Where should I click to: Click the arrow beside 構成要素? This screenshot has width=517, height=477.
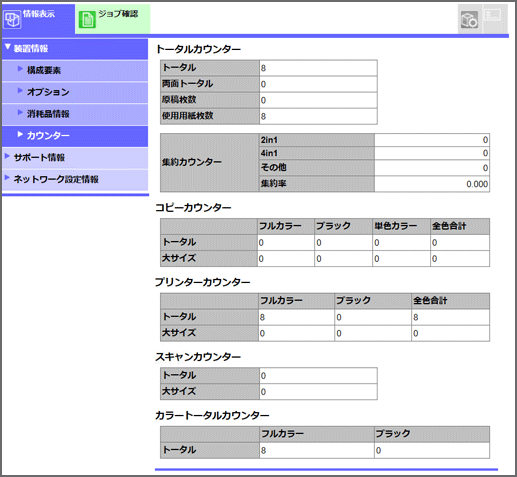(20, 69)
